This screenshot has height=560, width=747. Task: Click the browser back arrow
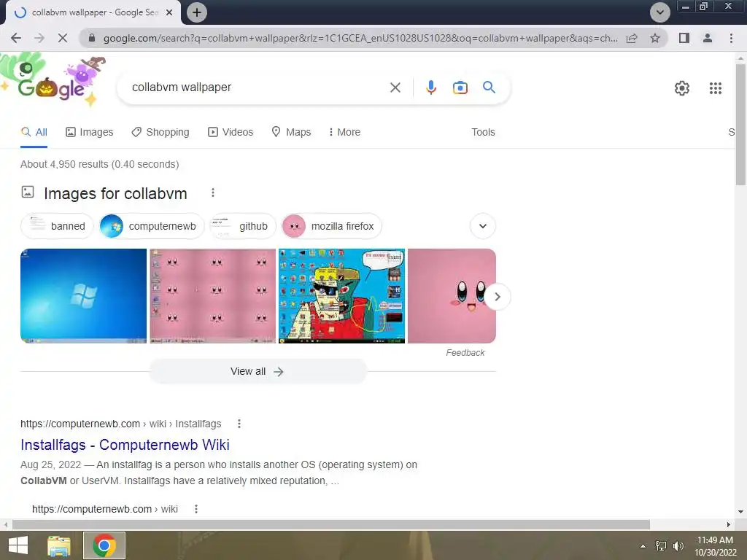[16, 38]
